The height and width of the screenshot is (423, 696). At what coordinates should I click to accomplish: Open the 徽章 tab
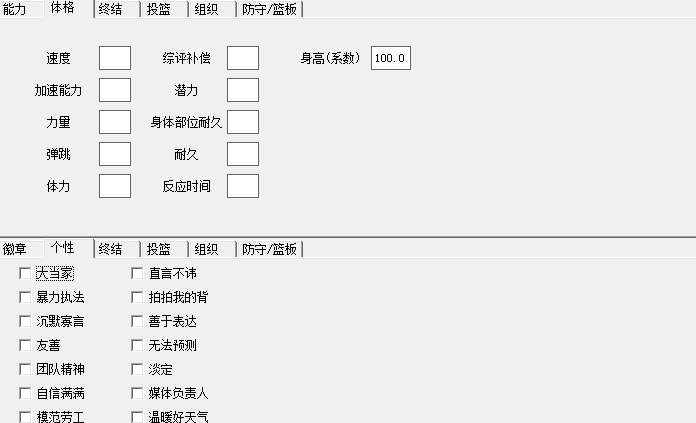point(15,249)
